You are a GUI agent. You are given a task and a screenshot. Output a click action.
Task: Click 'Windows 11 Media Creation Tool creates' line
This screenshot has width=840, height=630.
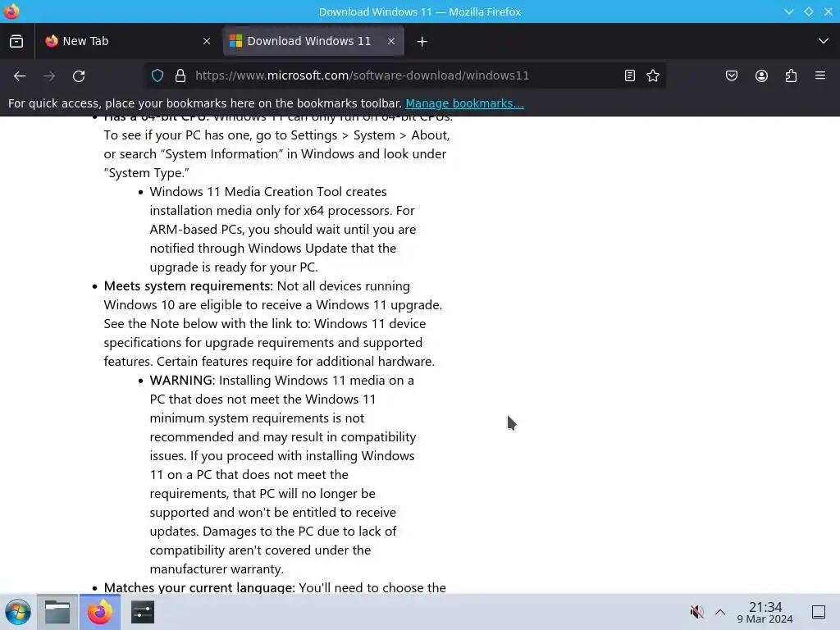click(x=268, y=192)
